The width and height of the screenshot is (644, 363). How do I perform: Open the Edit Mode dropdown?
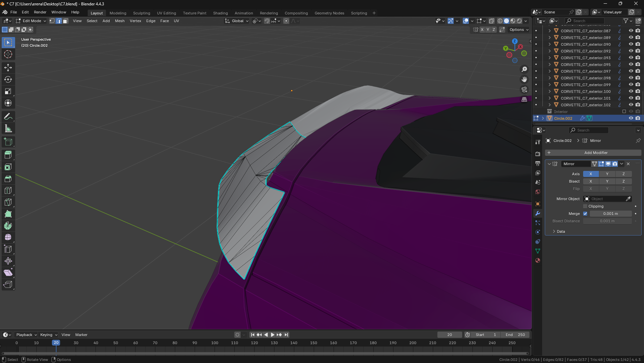[x=31, y=21]
